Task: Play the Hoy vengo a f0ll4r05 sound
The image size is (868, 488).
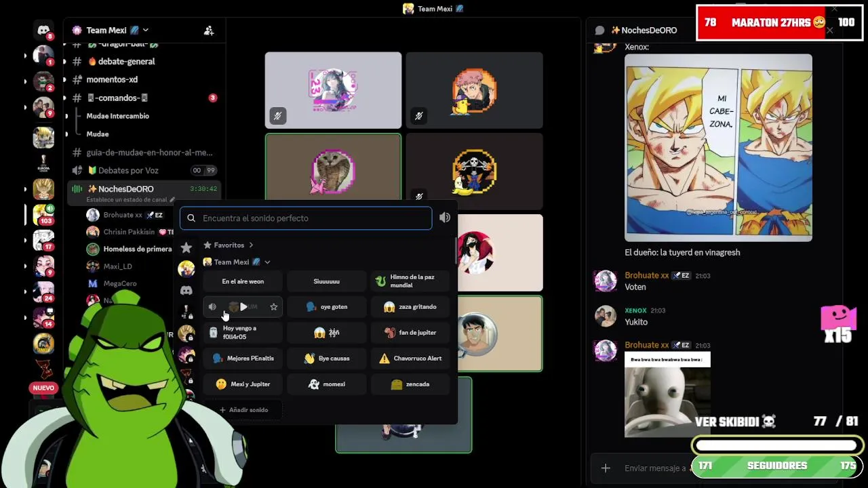Action: click(243, 333)
